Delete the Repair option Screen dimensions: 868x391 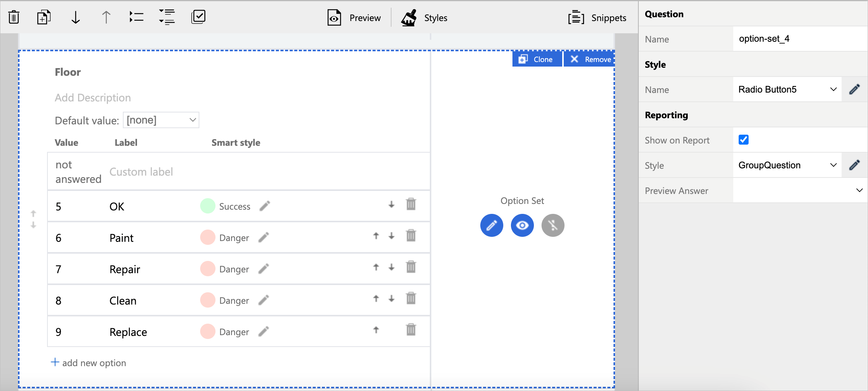tap(411, 267)
